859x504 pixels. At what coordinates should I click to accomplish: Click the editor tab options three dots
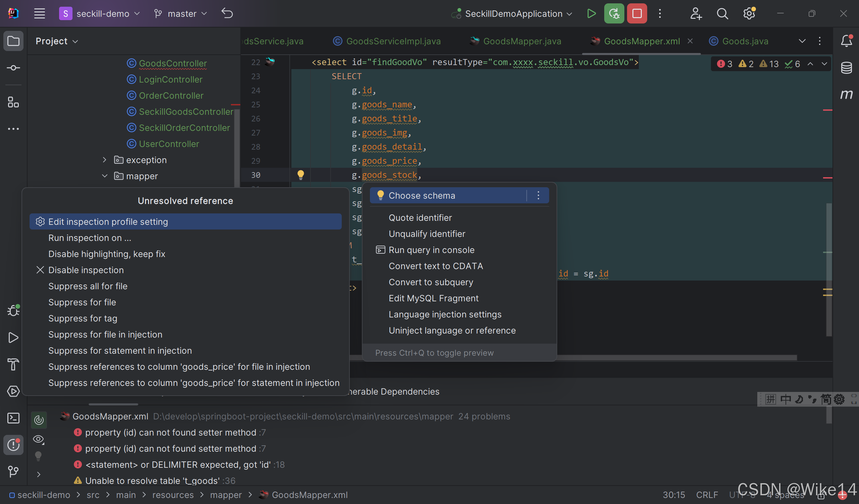point(820,41)
